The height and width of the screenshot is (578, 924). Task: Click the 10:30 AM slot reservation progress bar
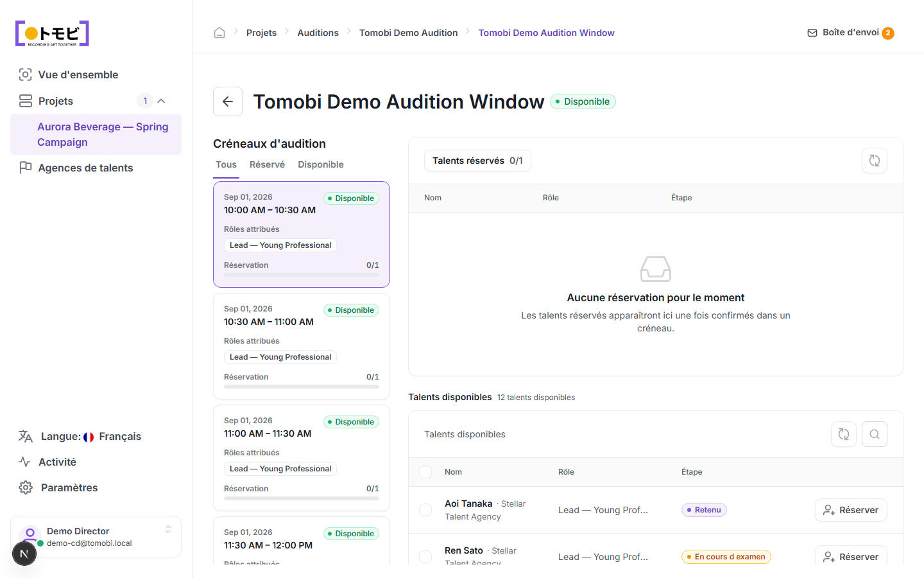(302, 387)
